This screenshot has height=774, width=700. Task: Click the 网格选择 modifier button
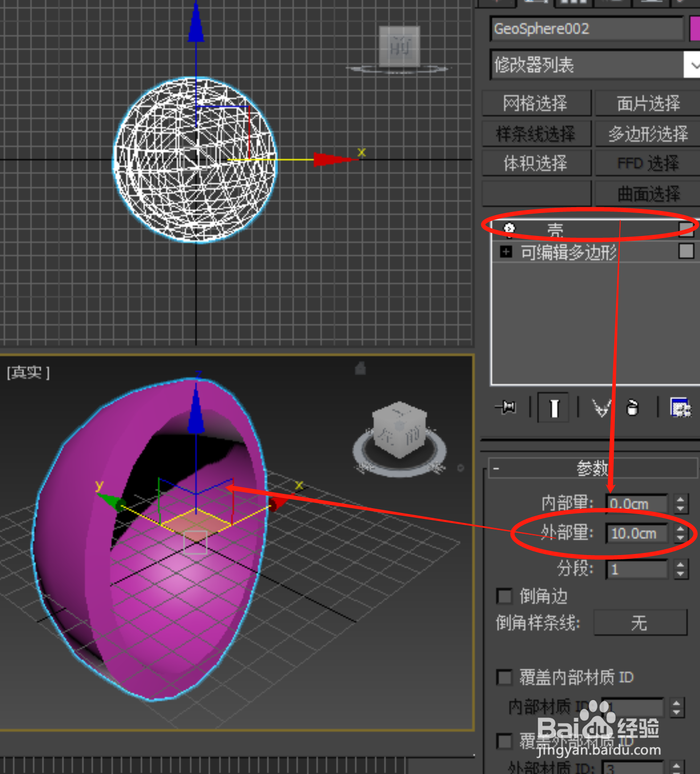tap(536, 103)
